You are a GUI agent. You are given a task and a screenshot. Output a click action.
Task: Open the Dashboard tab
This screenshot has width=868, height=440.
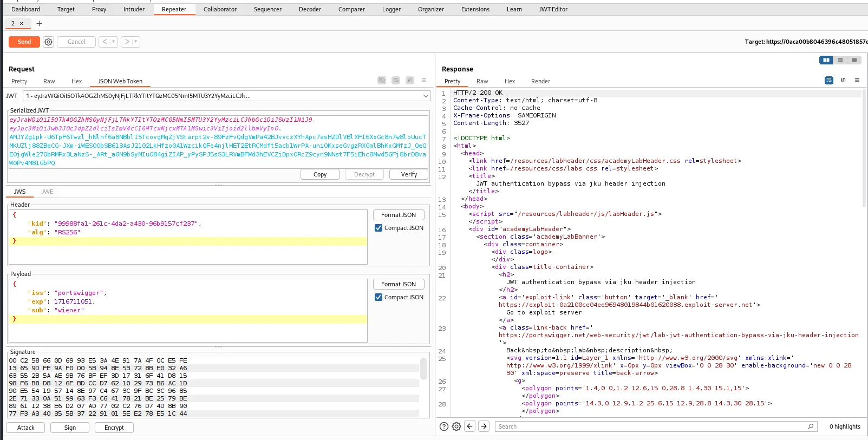coord(25,9)
